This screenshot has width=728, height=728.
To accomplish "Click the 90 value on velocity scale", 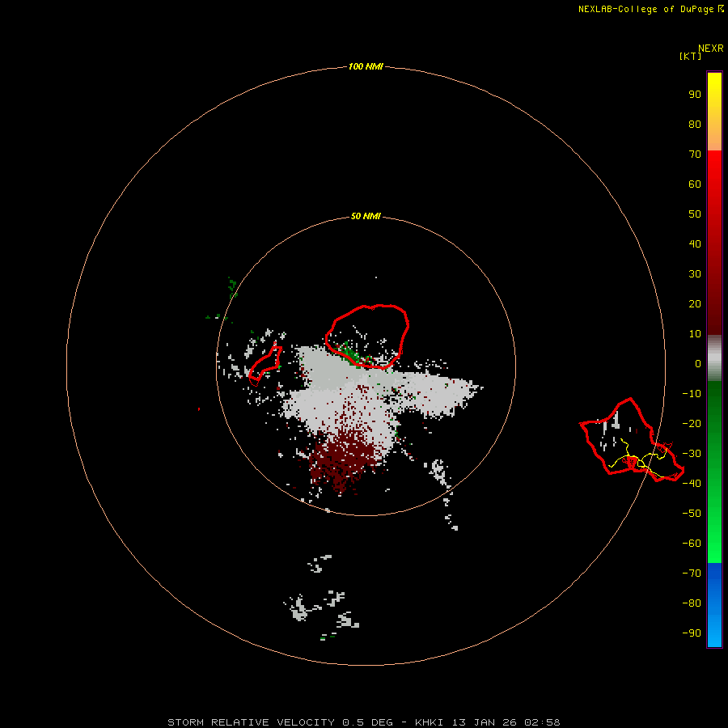I will click(695, 95).
